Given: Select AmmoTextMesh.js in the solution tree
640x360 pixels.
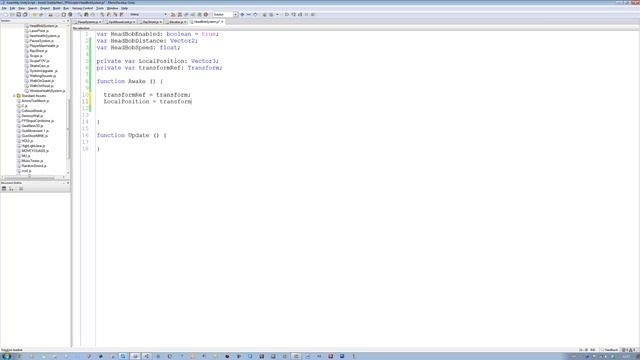Looking at the screenshot, I should (35, 101).
